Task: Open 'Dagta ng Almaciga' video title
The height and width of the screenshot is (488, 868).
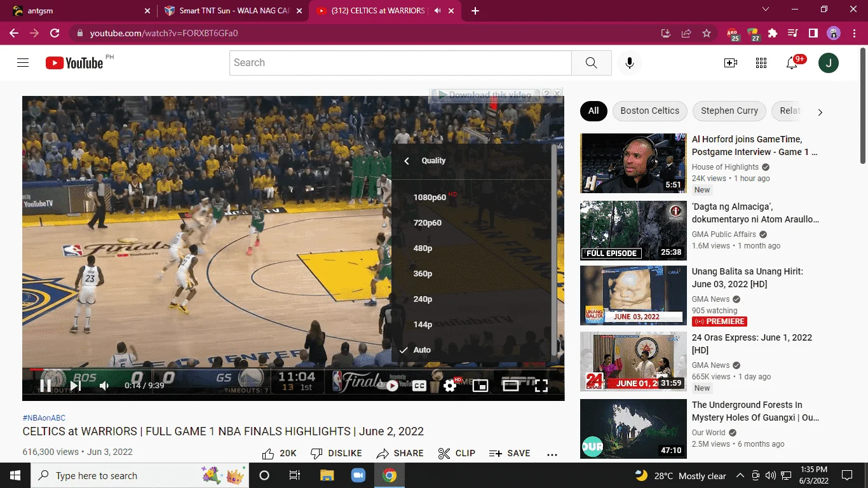Action: click(756, 213)
